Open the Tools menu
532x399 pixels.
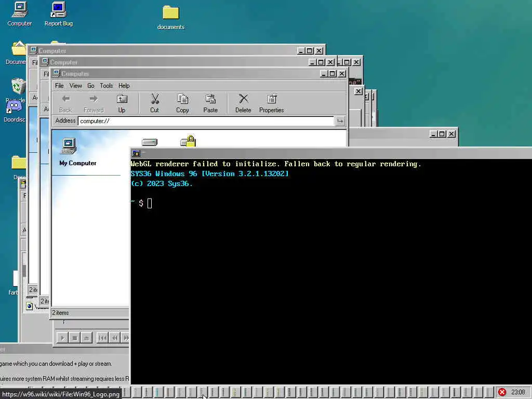(x=107, y=86)
